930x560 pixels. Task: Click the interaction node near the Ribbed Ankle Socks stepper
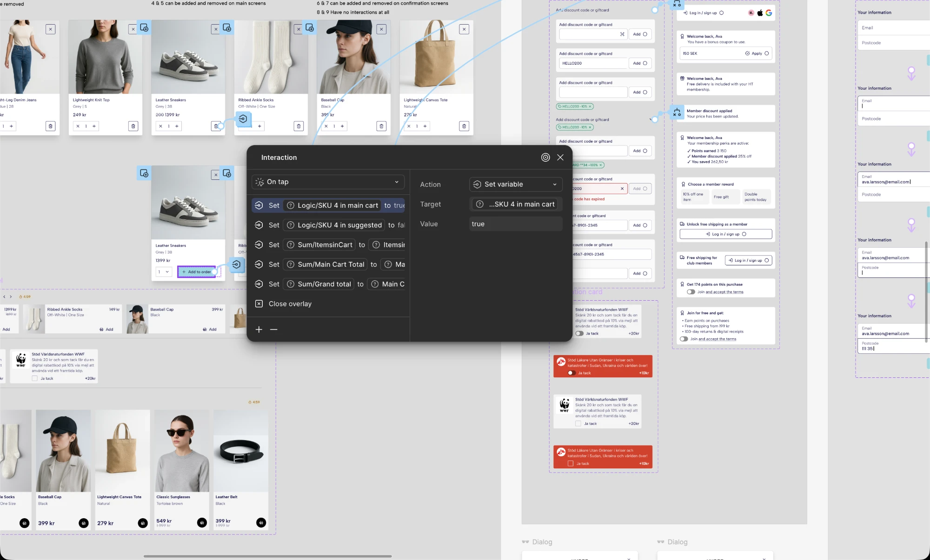243,119
